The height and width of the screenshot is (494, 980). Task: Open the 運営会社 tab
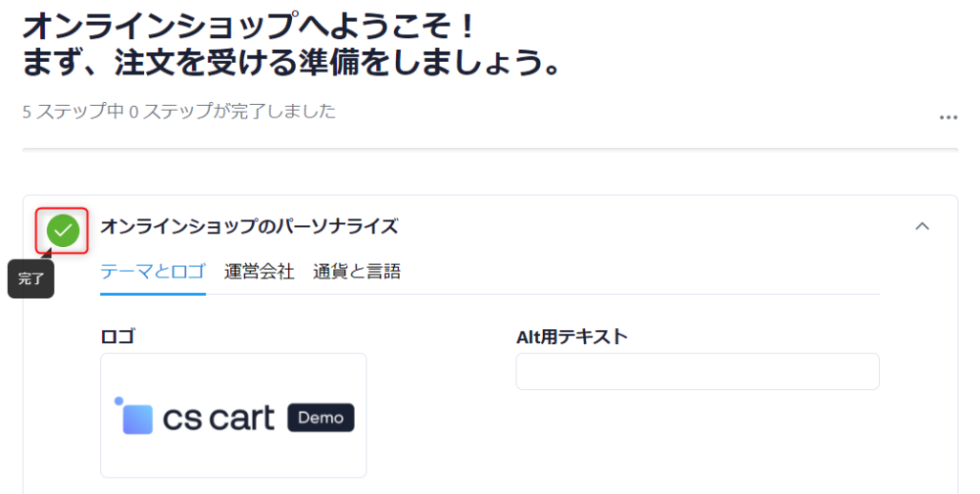[x=259, y=272]
